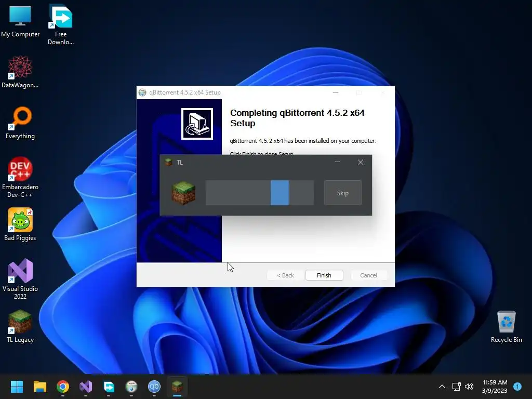Click the Cancel button in qBittorrent Setup

(368, 275)
